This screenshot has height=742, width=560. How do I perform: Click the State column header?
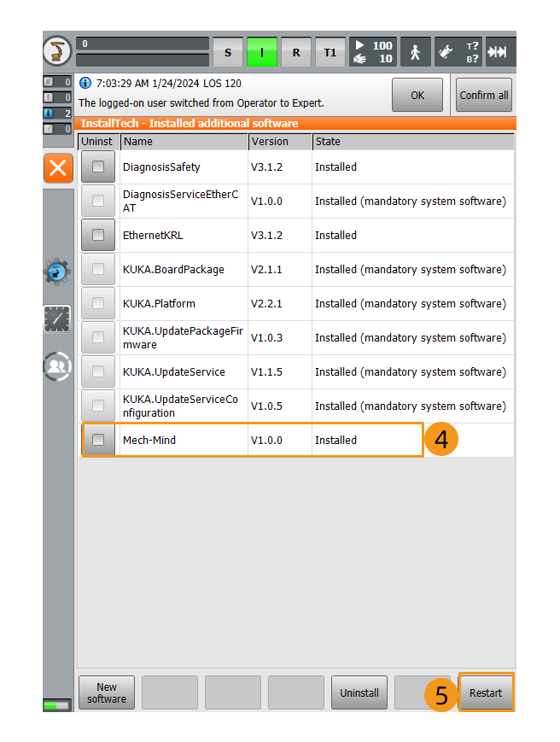coord(413,142)
